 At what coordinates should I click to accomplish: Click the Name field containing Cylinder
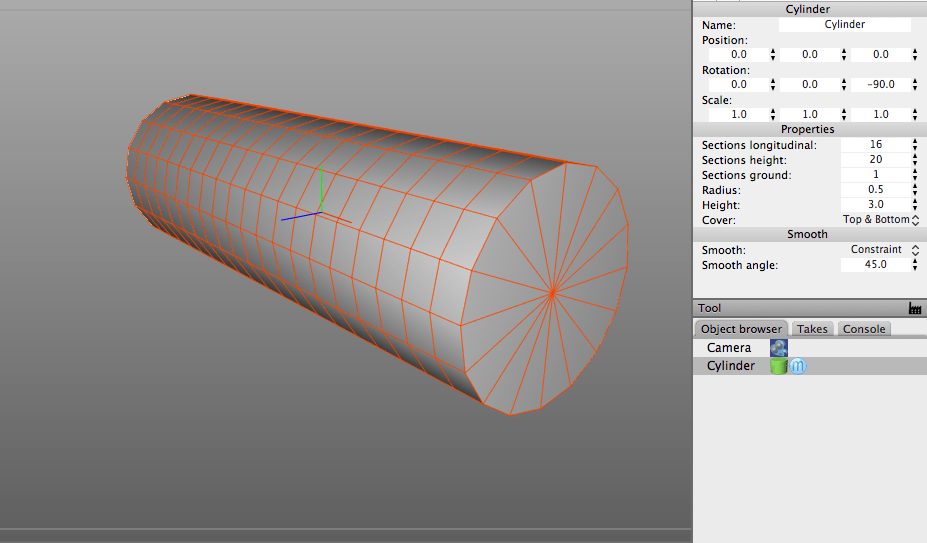[x=844, y=25]
